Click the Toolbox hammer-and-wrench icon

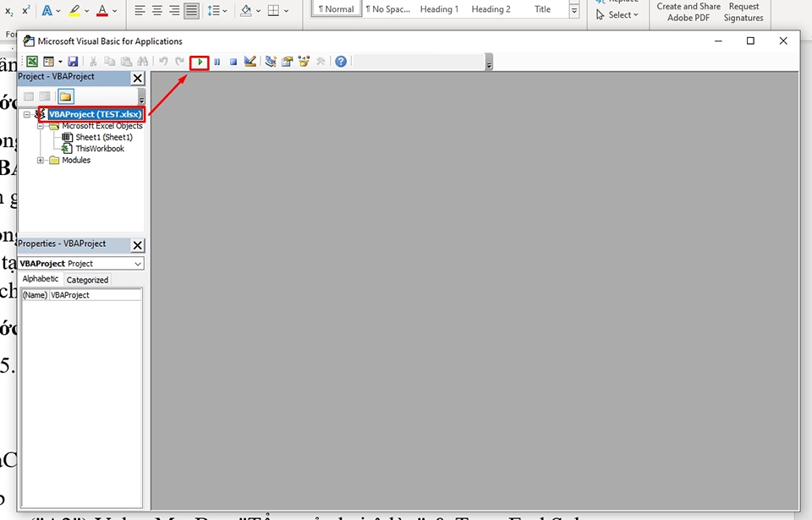tap(321, 62)
